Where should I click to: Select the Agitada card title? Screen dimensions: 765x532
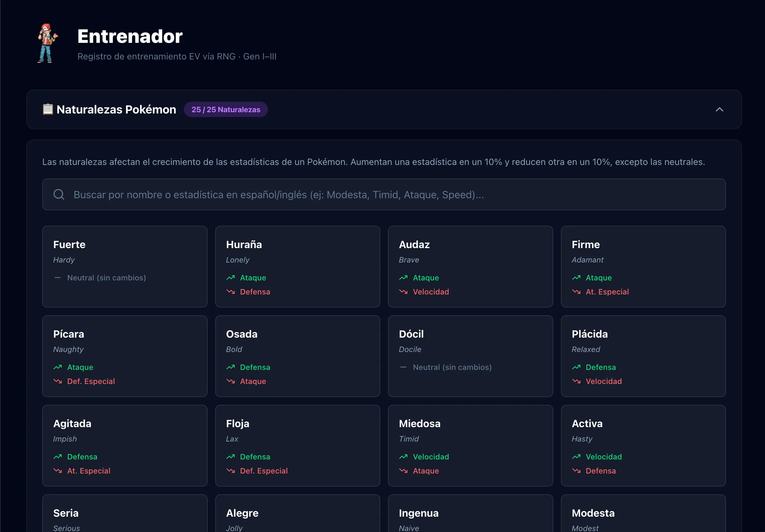tap(72, 423)
